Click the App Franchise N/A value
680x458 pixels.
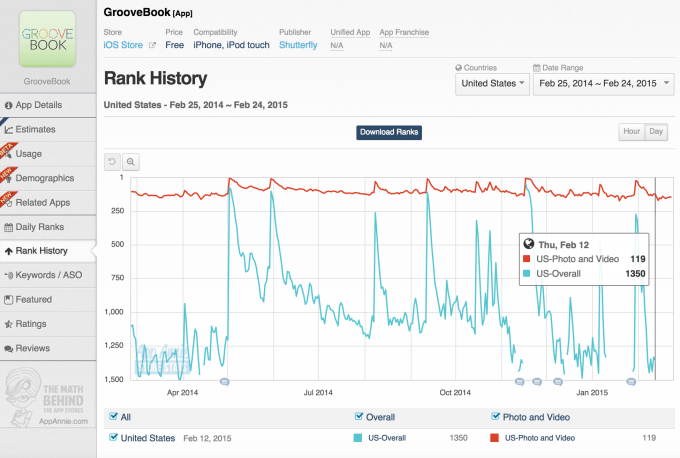pos(386,46)
